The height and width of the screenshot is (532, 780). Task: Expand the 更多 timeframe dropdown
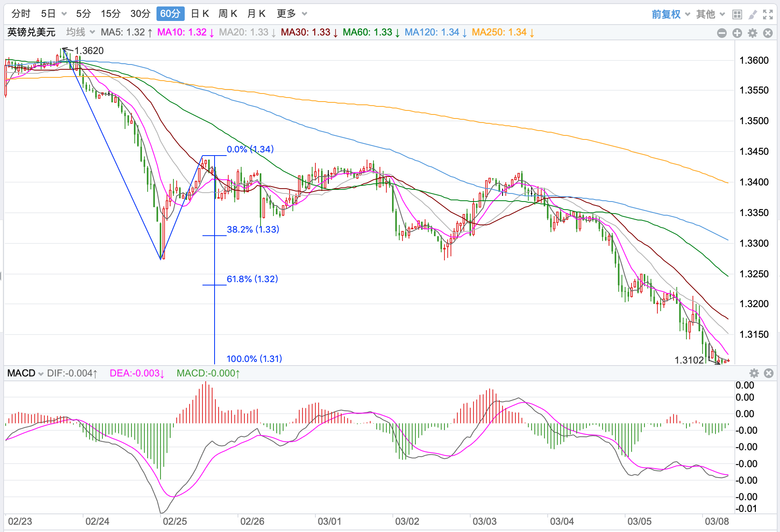pyautogui.click(x=292, y=14)
